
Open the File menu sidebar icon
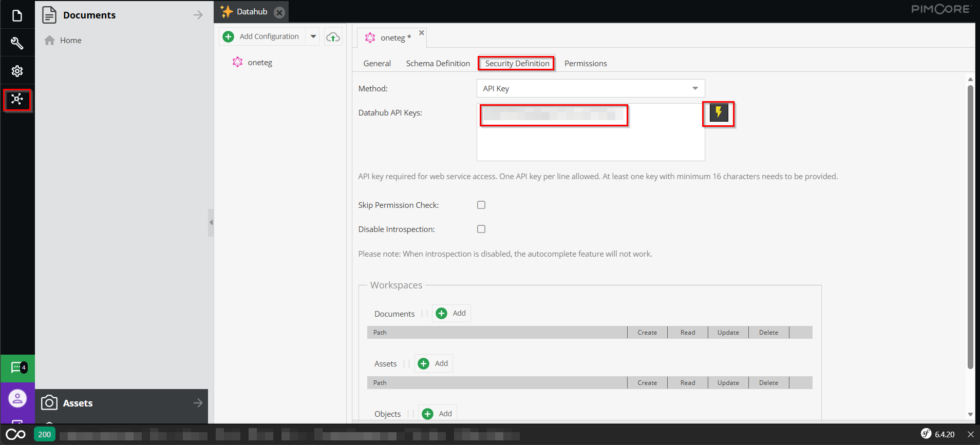point(17,16)
